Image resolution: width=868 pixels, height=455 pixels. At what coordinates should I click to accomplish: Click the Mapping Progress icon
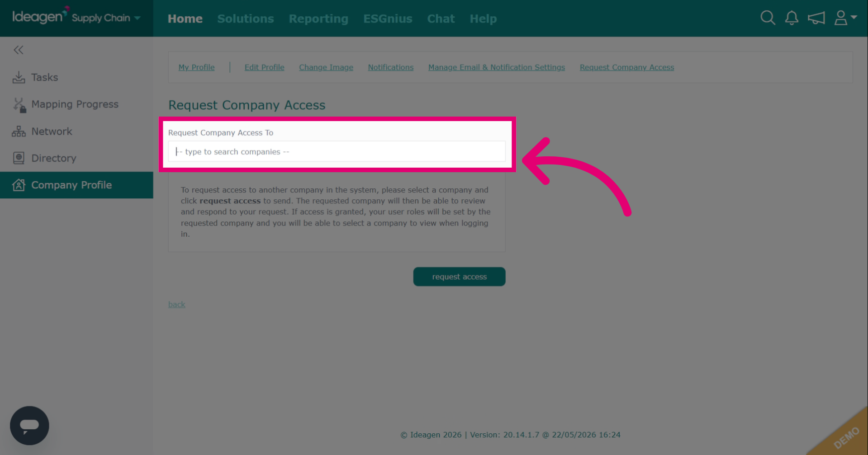pyautogui.click(x=19, y=105)
